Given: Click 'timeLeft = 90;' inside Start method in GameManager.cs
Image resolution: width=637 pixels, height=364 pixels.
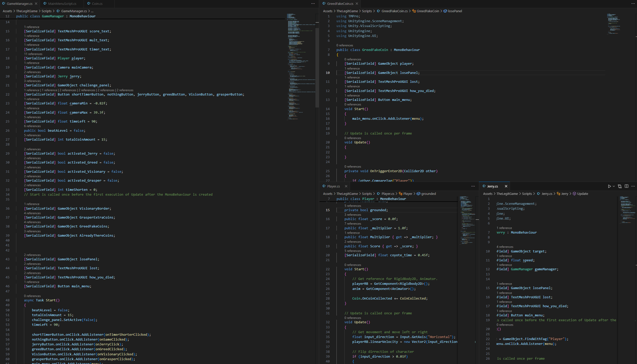Looking at the screenshot, I should 46,325.
